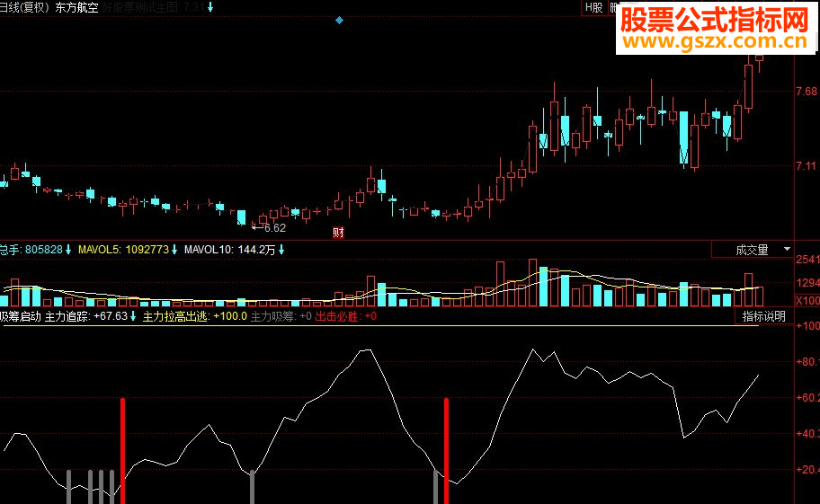Click the 吸筹启动 indicator name
Viewport: 820px width, 504px height.
[x=21, y=316]
